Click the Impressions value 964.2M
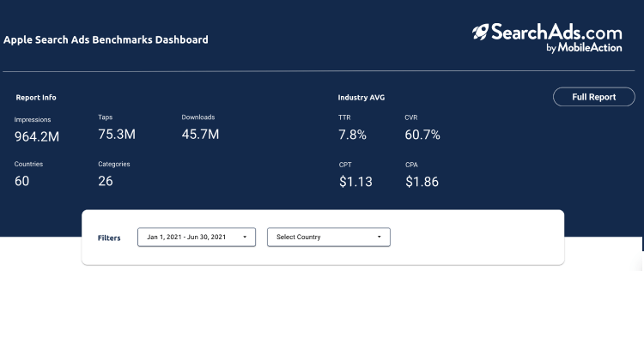The image size is (644, 343). [37, 136]
